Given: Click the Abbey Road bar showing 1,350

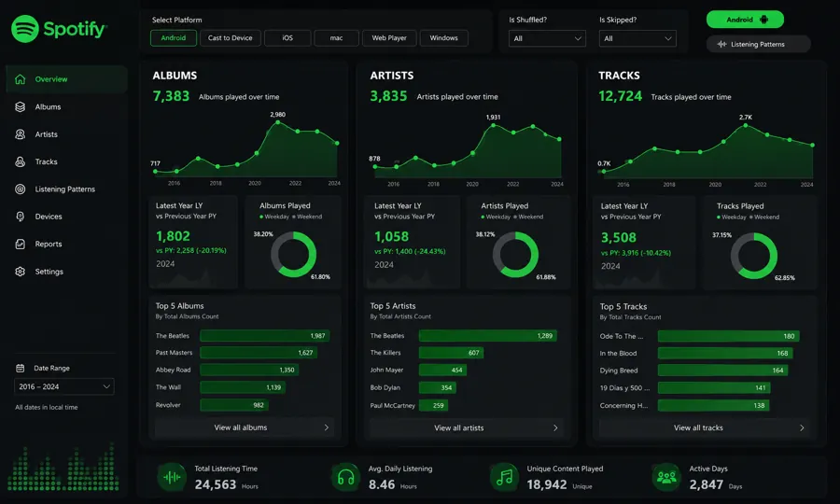Looking at the screenshot, I should [x=249, y=370].
